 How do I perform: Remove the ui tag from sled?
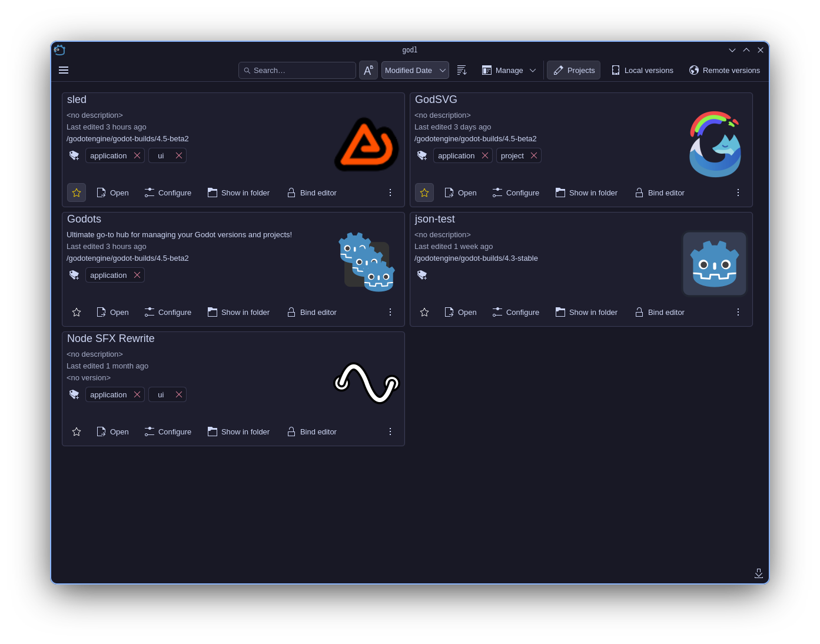pos(179,155)
